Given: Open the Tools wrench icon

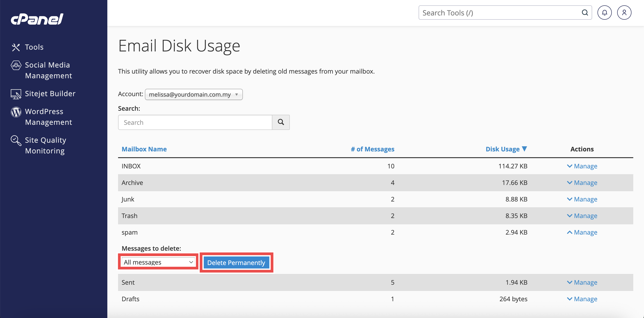Looking at the screenshot, I should coord(16,47).
